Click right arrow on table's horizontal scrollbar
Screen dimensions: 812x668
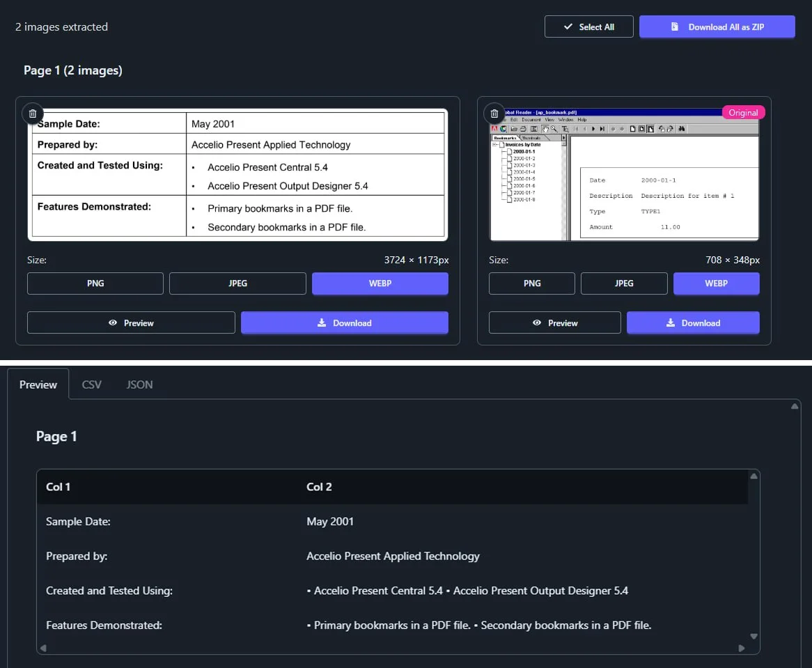coord(741,648)
